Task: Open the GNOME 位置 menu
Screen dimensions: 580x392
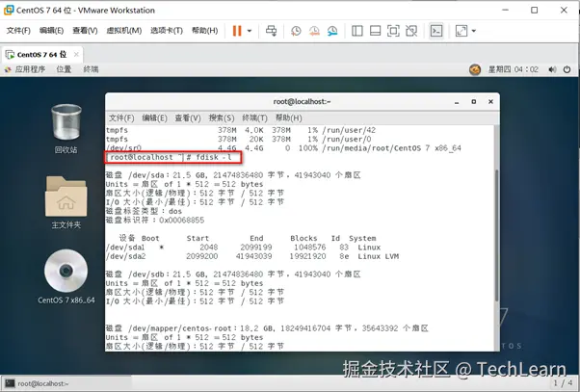Action: pyautogui.click(x=64, y=69)
